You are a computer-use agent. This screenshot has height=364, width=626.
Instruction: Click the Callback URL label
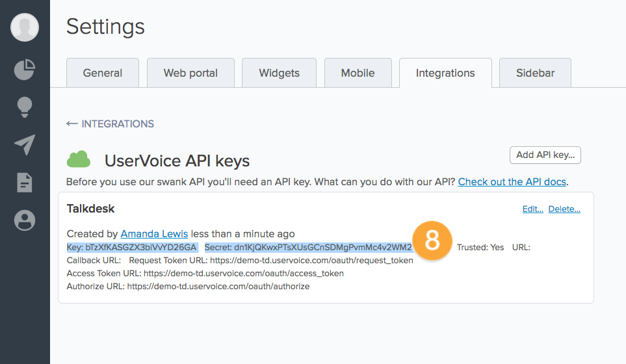94,260
